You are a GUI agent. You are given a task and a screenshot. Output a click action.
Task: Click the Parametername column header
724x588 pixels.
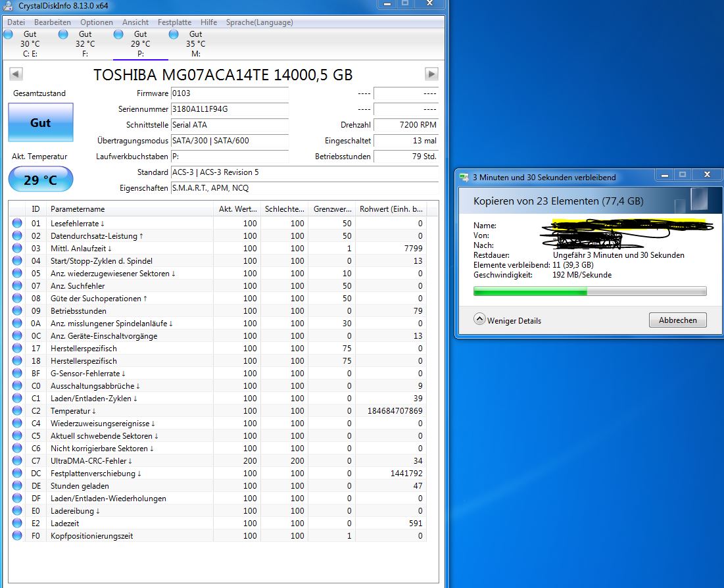(130, 208)
